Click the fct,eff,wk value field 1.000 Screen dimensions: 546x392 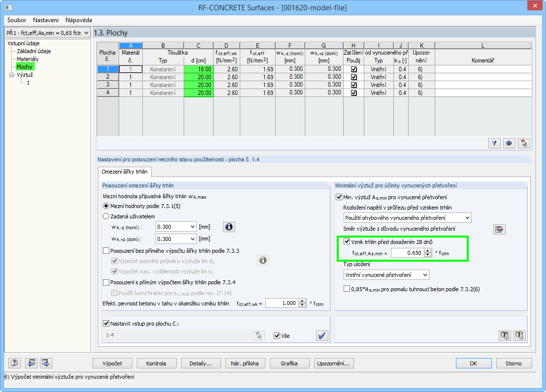click(282, 303)
